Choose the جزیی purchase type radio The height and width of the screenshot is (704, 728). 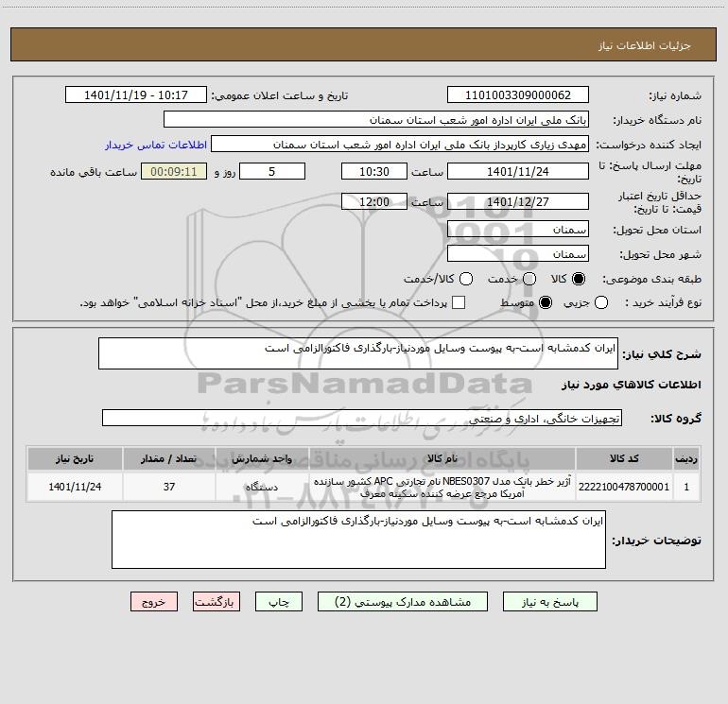601,302
